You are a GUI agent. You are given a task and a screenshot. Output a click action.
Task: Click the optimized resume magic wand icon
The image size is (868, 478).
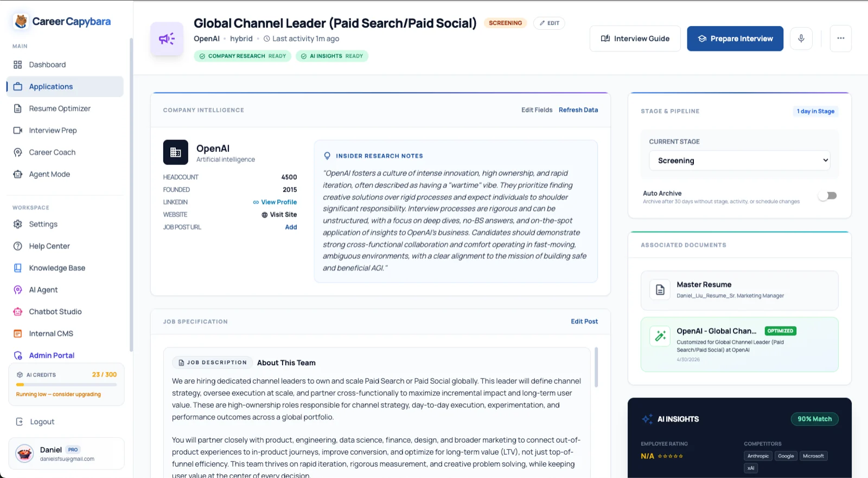[x=660, y=336]
